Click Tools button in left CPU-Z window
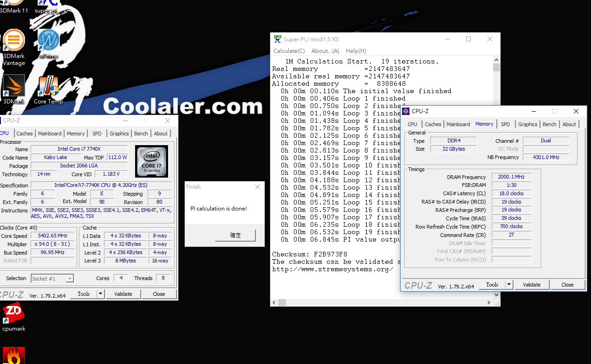 click(84, 294)
